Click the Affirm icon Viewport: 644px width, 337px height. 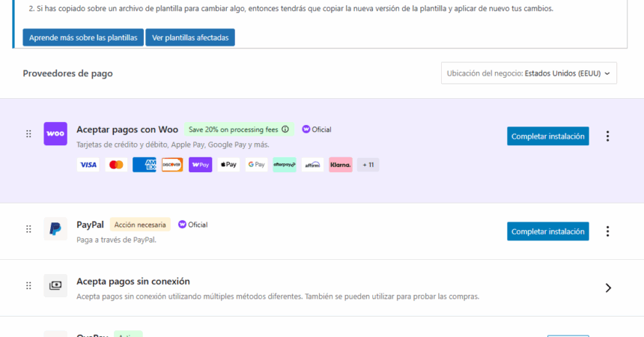[312, 165]
